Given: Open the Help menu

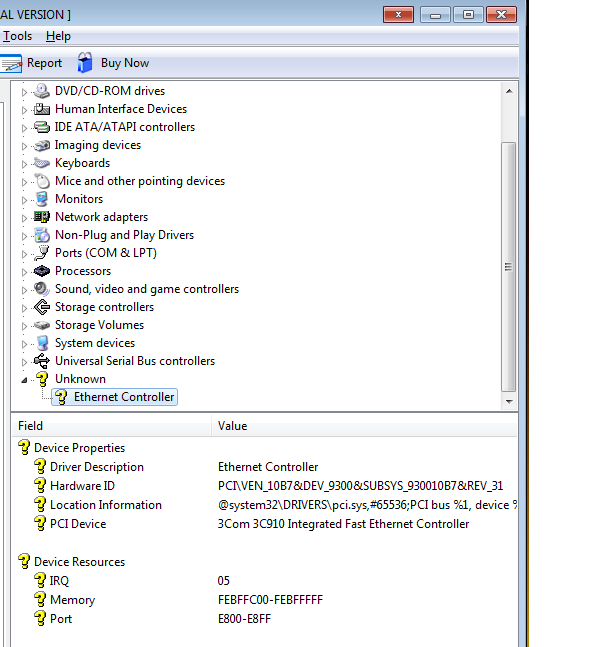Looking at the screenshot, I should (58, 36).
